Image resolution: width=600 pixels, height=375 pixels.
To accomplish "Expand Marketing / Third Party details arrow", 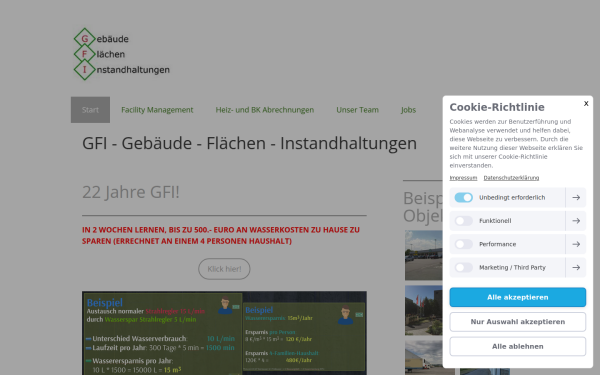I will (x=576, y=267).
